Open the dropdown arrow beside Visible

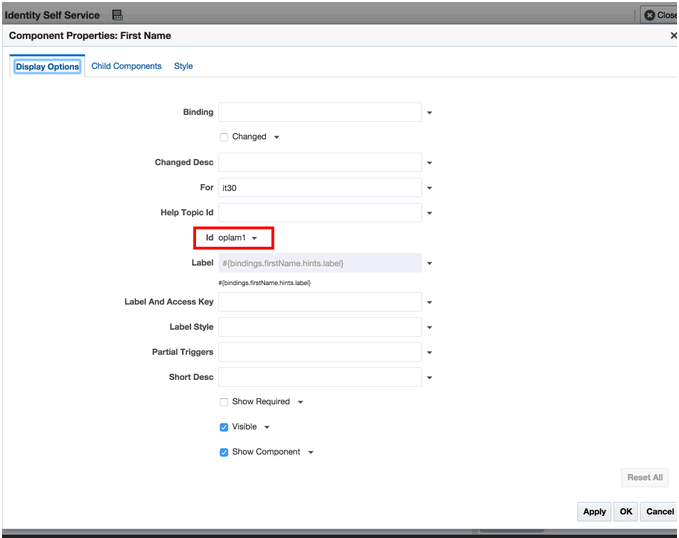267,428
